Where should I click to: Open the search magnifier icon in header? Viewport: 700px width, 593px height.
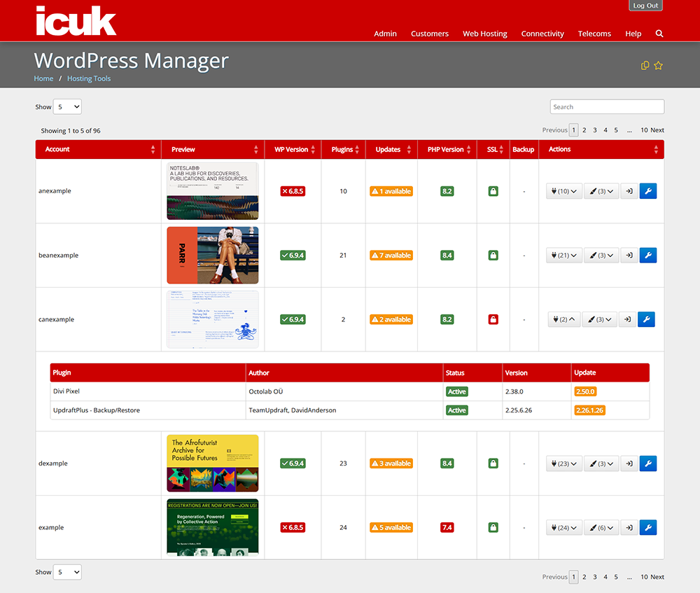(x=659, y=34)
